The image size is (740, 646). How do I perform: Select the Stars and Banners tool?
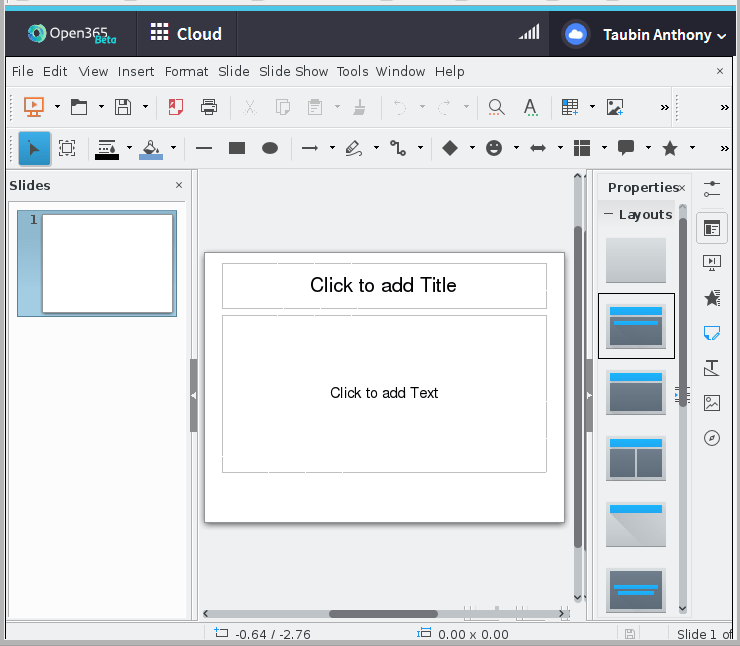[x=670, y=148]
